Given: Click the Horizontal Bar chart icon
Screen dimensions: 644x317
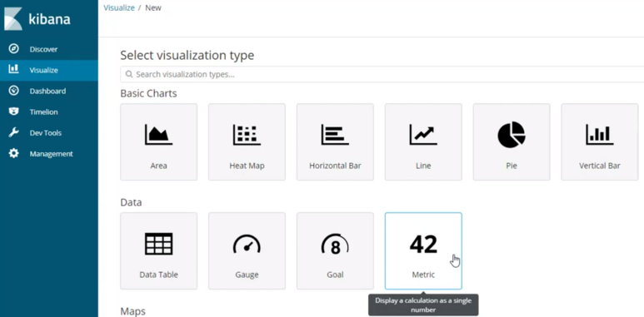Looking at the screenshot, I should tap(335, 135).
